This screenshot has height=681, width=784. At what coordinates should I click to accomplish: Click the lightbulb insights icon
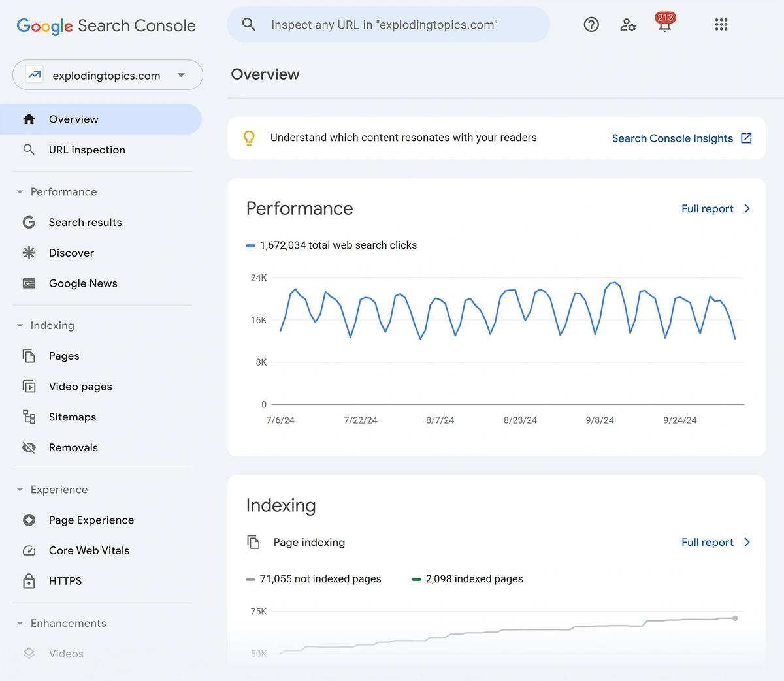pyautogui.click(x=249, y=138)
